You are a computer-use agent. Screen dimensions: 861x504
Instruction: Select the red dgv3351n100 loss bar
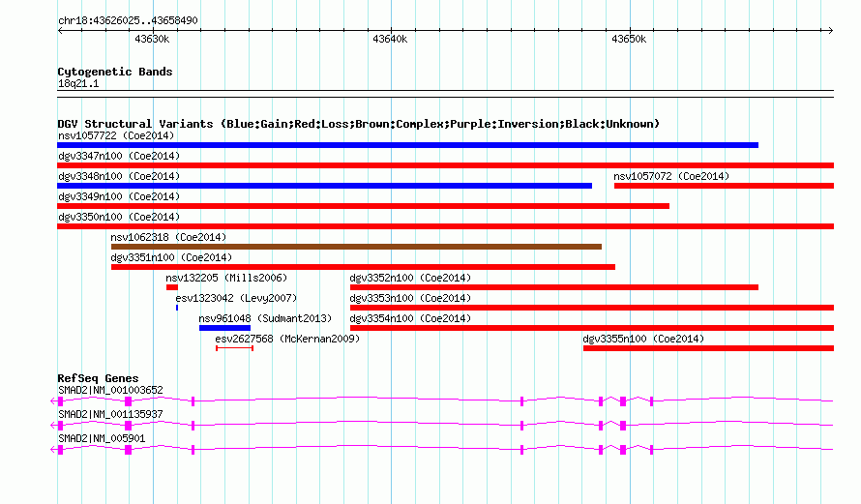point(363,267)
